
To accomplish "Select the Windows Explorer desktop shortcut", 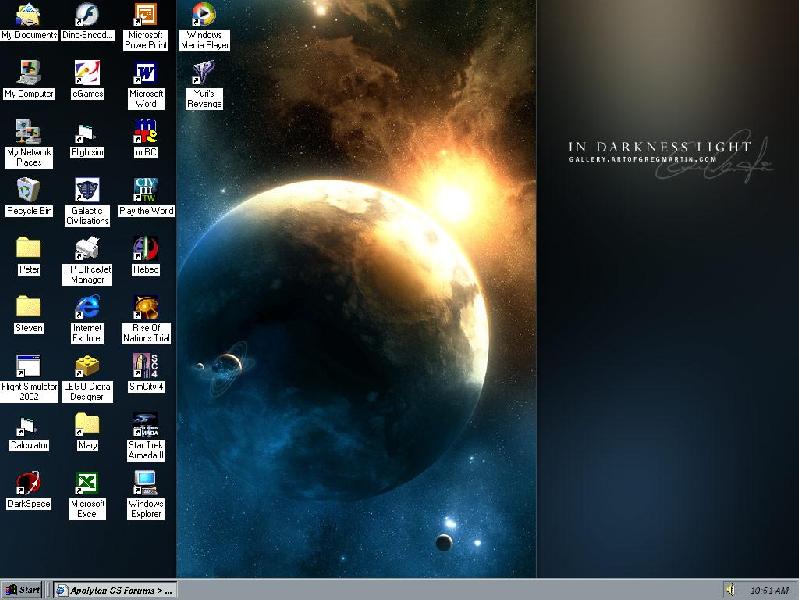I will coord(146,483).
